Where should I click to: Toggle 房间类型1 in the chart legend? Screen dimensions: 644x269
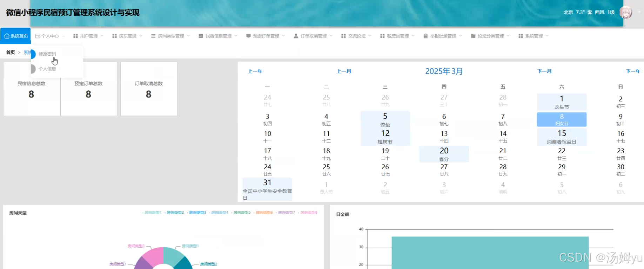[152, 213]
